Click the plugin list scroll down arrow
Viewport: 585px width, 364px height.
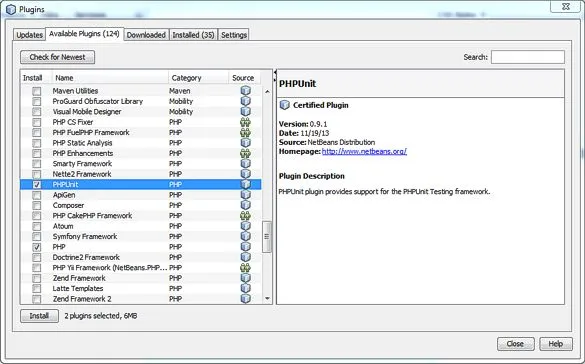pos(267,298)
